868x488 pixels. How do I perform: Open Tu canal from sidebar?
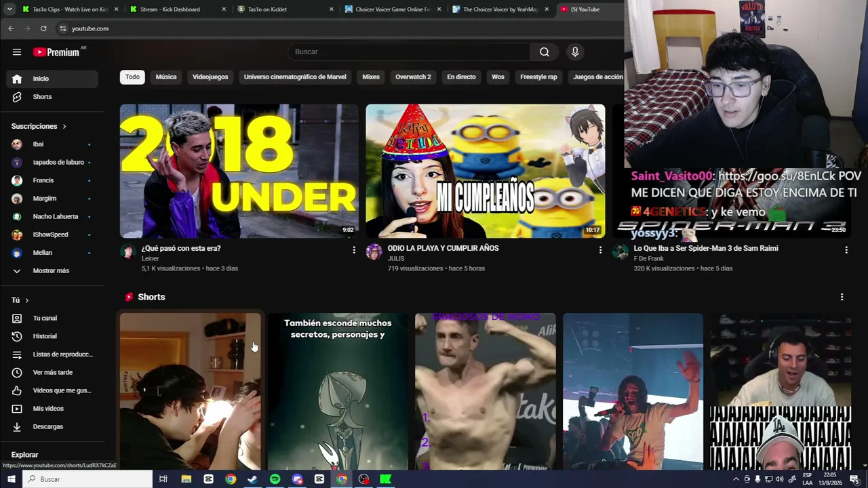point(52,318)
